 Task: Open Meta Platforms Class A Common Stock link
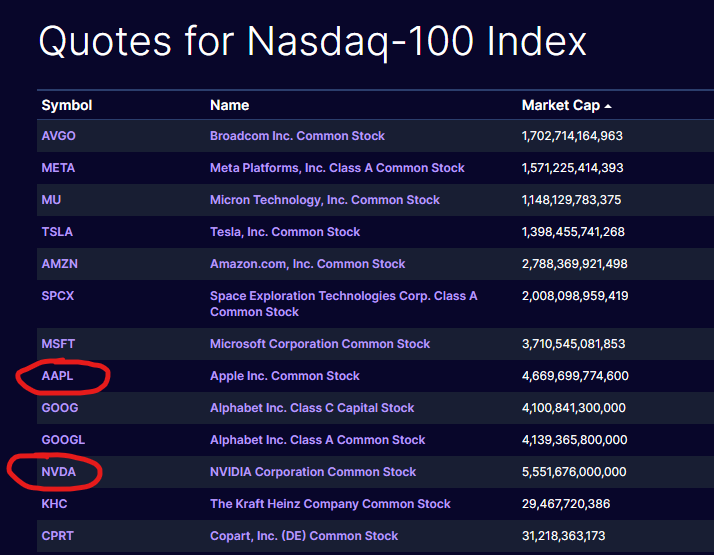click(337, 168)
